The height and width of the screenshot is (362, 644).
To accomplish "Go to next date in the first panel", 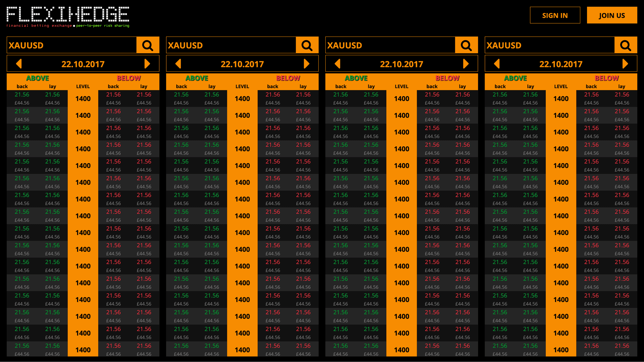I will pyautogui.click(x=147, y=64).
